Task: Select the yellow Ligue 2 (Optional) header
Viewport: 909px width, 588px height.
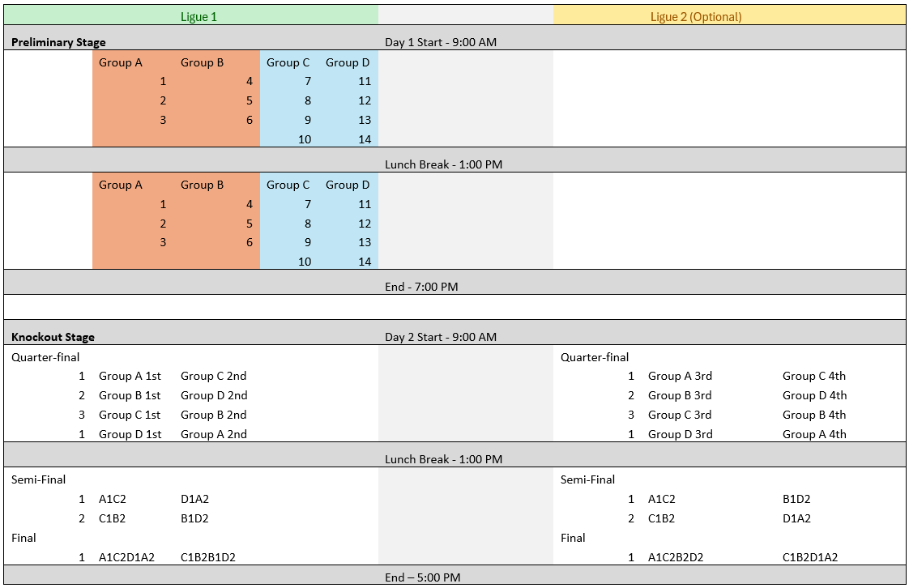Action: point(696,16)
